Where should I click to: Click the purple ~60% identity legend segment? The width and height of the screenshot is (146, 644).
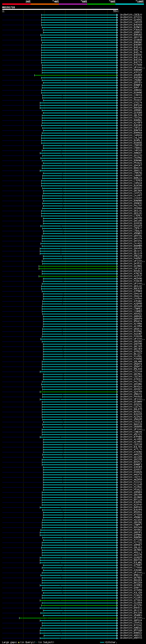click(x=73, y=4)
